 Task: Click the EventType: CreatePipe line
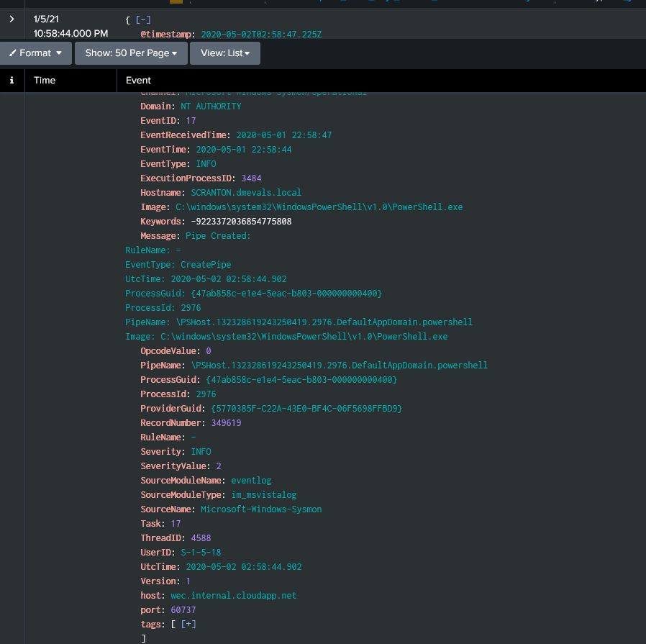[x=178, y=265]
